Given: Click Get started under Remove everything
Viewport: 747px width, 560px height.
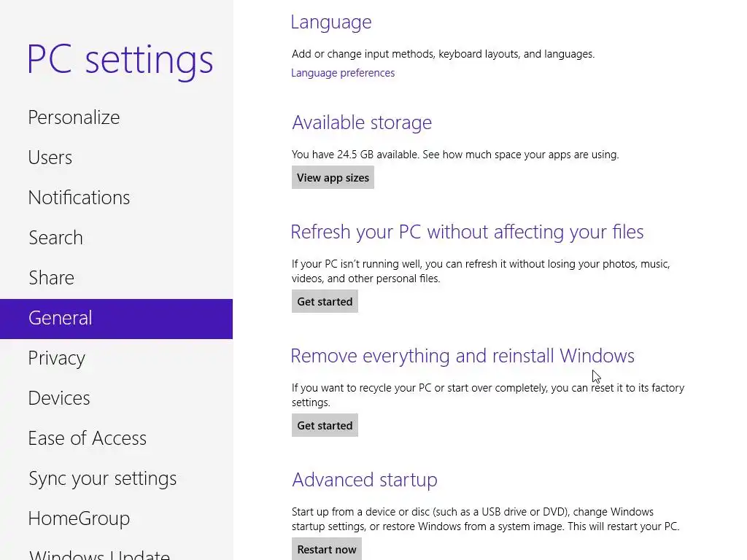Looking at the screenshot, I should 325,425.
